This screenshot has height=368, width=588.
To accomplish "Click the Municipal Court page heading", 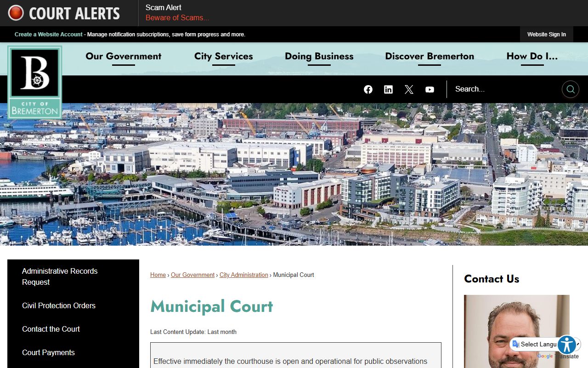I will (x=211, y=306).
